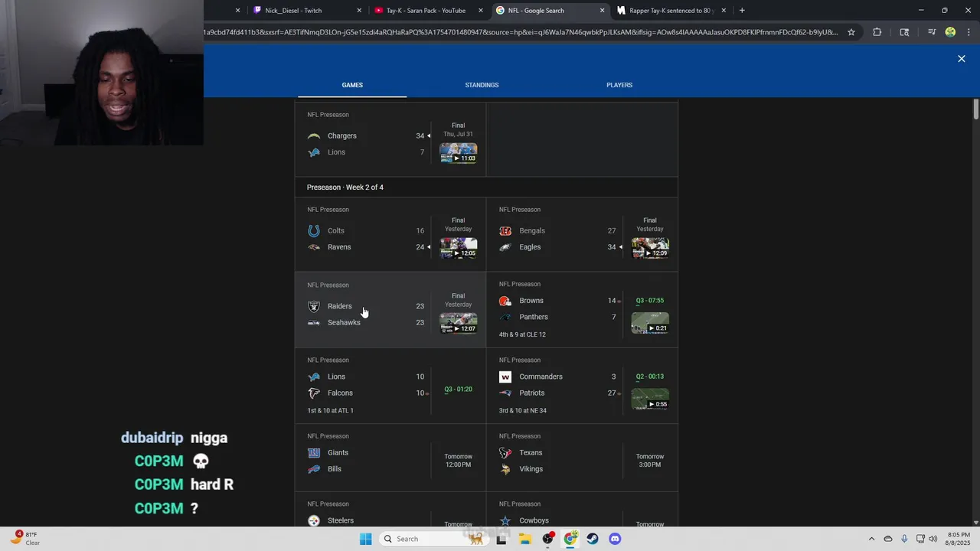Screen dimensions: 980x551
Task: Open Steam from the taskbar
Action: (x=593, y=539)
